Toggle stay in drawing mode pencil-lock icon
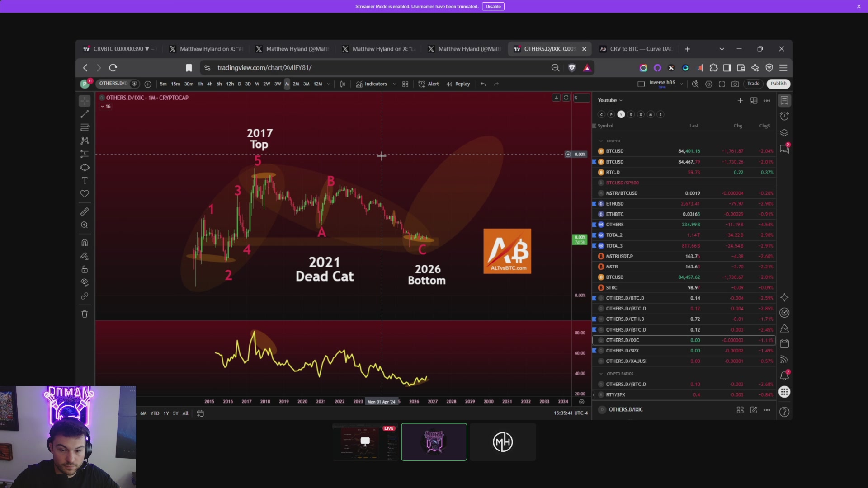Viewport: 868px width, 488px height. click(x=85, y=256)
